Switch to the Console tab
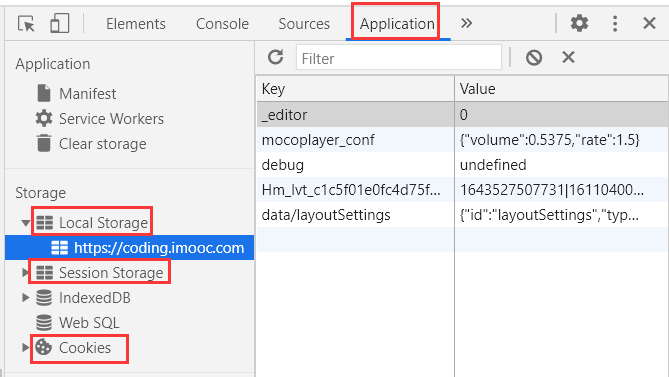 click(x=222, y=24)
